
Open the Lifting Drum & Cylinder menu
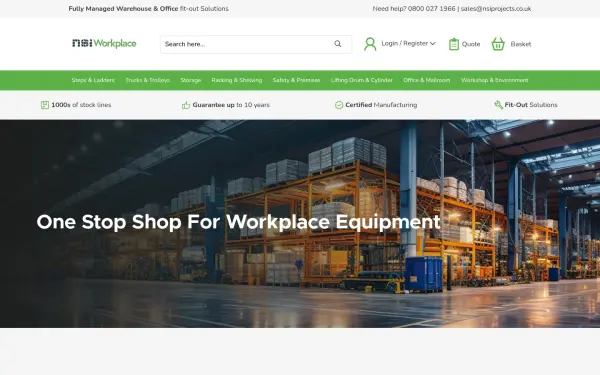click(x=362, y=80)
